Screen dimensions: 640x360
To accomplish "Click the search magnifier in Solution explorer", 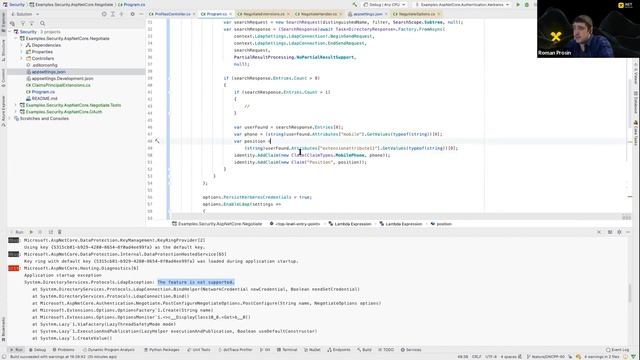I will point(42,24).
